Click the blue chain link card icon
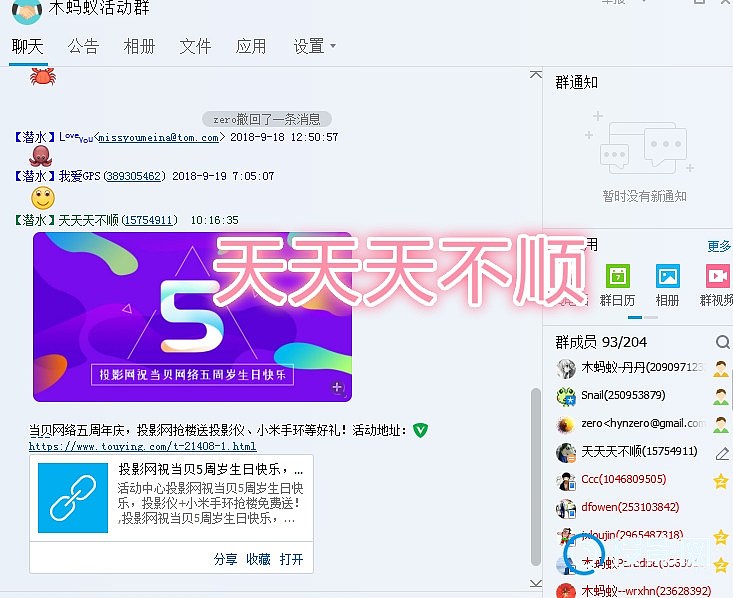733x598 pixels. 73,498
